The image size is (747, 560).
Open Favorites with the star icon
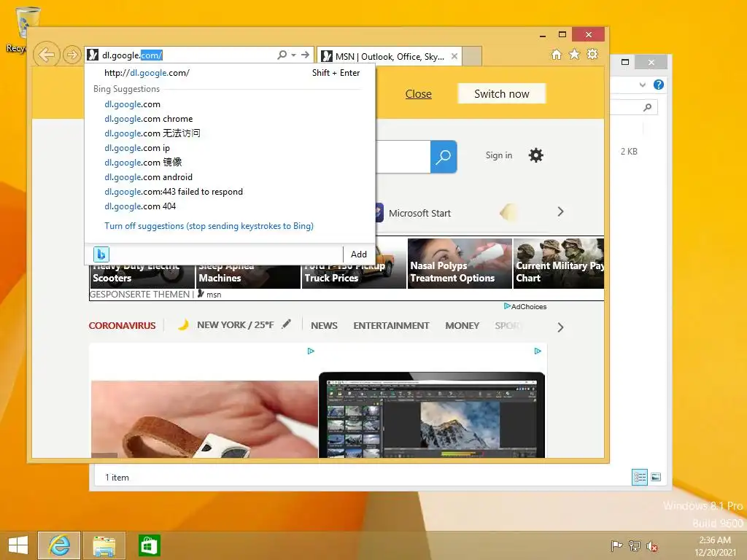coord(575,54)
